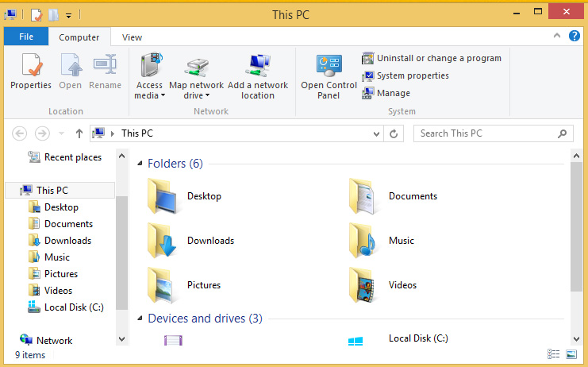Refresh the This PC view
Image resolution: width=588 pixels, height=367 pixels.
(x=394, y=134)
